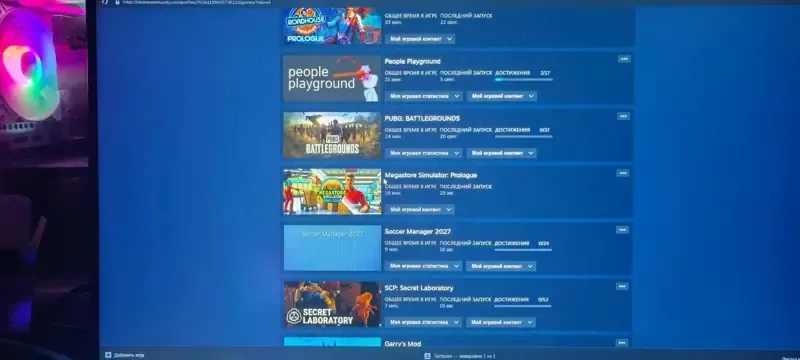Viewport: 800px width, 360px height.
Task: Open the Soccer Manager 2027 title link
Action: (417, 232)
